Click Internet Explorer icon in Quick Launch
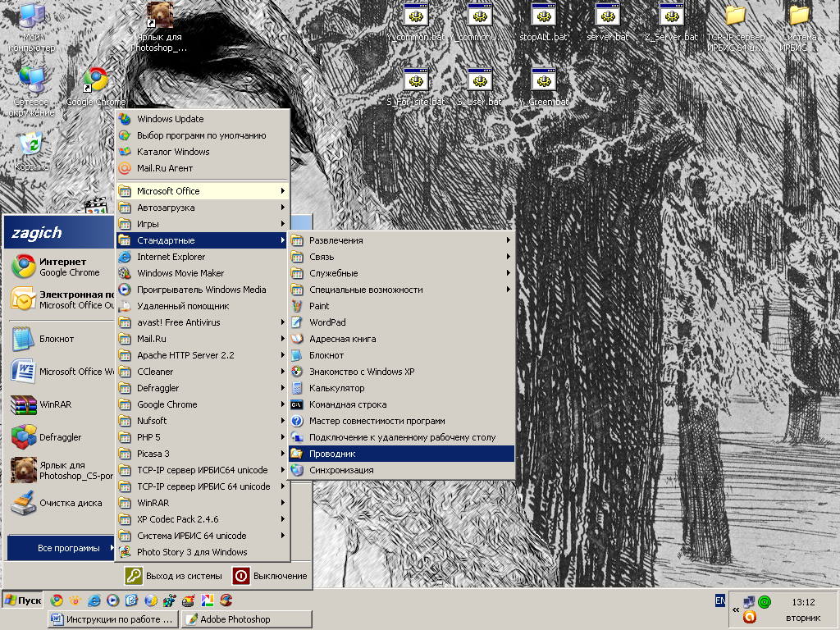840x630 pixels. [94, 600]
